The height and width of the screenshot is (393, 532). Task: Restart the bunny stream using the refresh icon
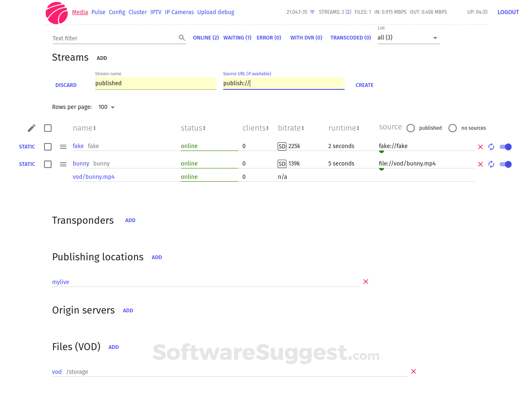(491, 164)
